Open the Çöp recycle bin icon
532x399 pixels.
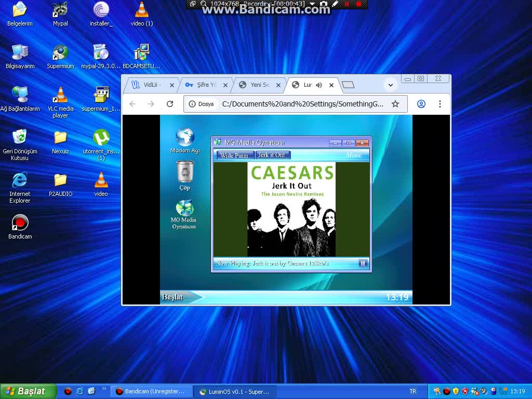click(183, 171)
